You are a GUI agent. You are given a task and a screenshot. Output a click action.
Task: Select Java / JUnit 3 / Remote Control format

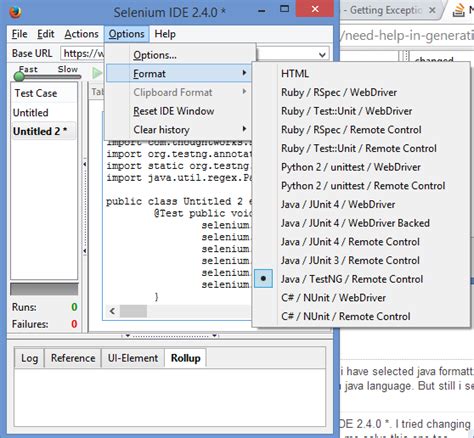[361, 260]
